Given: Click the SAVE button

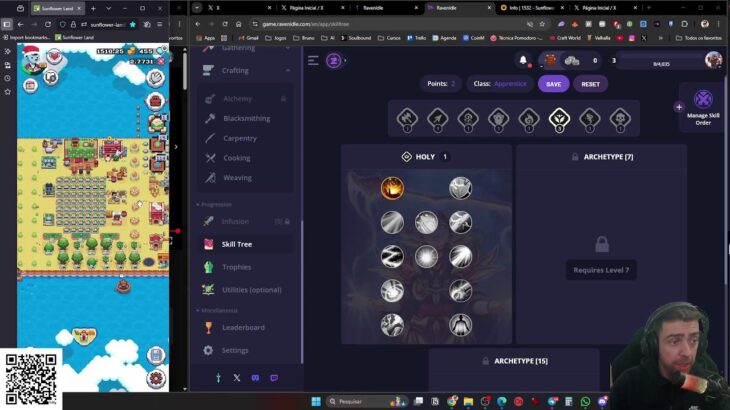Looking at the screenshot, I should (x=553, y=84).
